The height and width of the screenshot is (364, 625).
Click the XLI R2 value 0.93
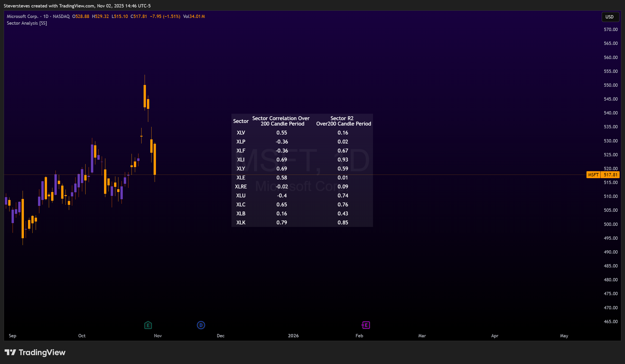[343, 160]
